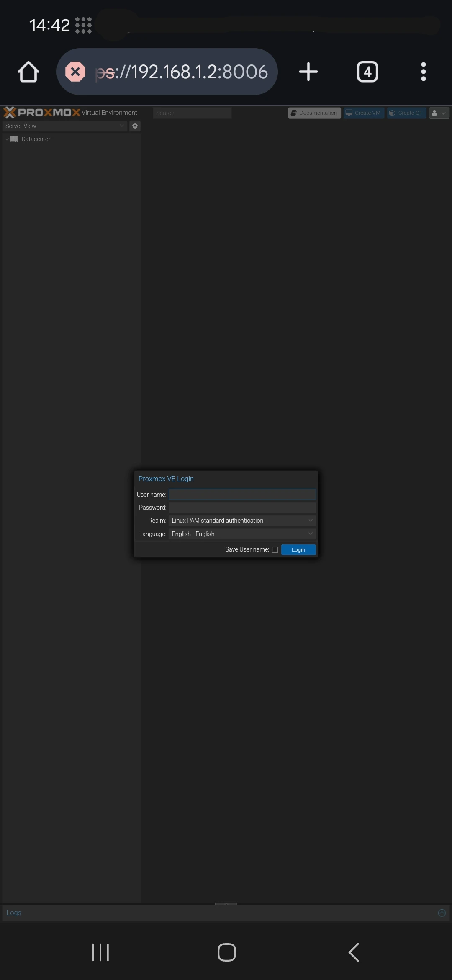452x980 pixels.
Task: Open the browser three-dot menu
Action: click(x=424, y=72)
